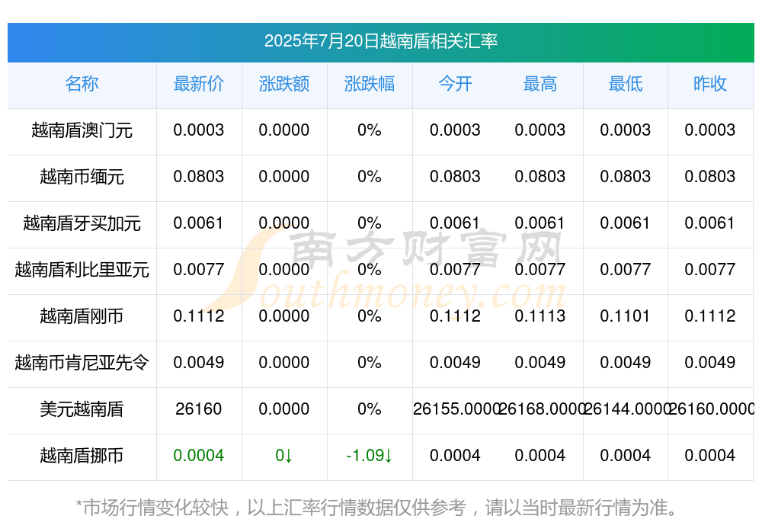Screen dimensions: 762x532
Task: Click the disclaimer text below the table
Action: tap(376, 508)
